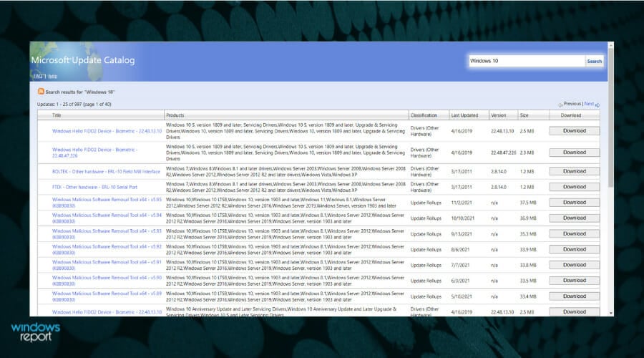This screenshot has height=358, width=644.
Task: Download Removal Tool v5.90 dated 6/3/2021
Action: [x=574, y=281]
